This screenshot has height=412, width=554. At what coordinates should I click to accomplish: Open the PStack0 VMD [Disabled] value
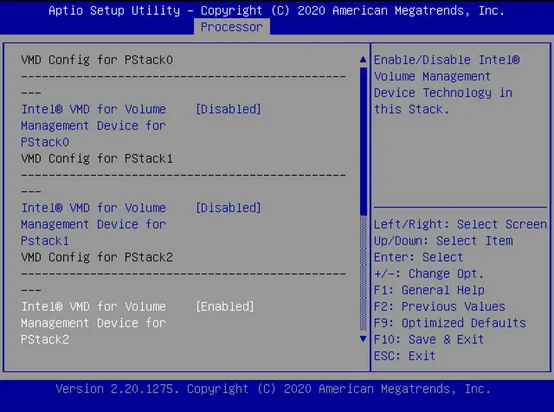coord(228,109)
